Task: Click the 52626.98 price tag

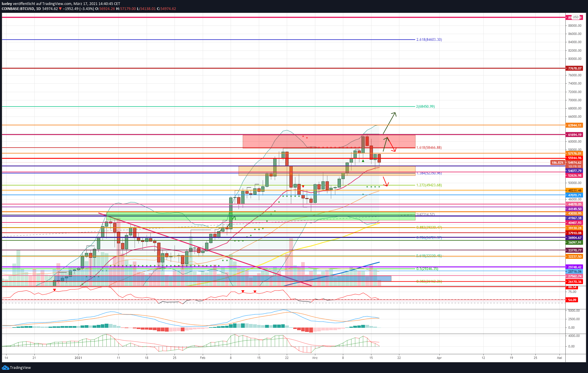Action: point(574,175)
